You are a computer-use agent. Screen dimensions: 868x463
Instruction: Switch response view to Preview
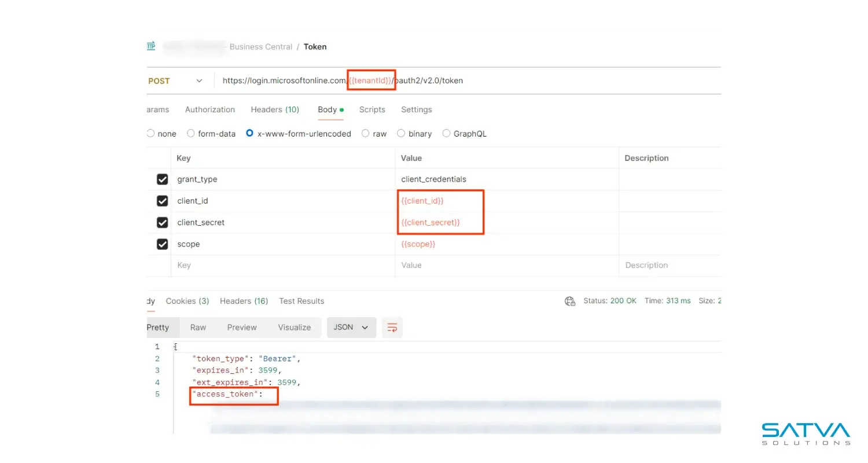click(x=242, y=328)
